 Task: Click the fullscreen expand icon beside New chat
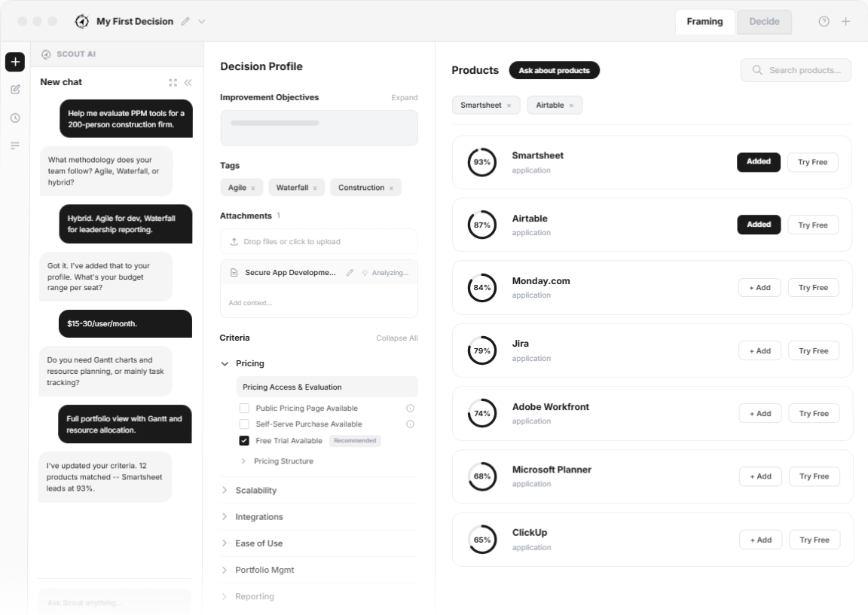tap(173, 83)
